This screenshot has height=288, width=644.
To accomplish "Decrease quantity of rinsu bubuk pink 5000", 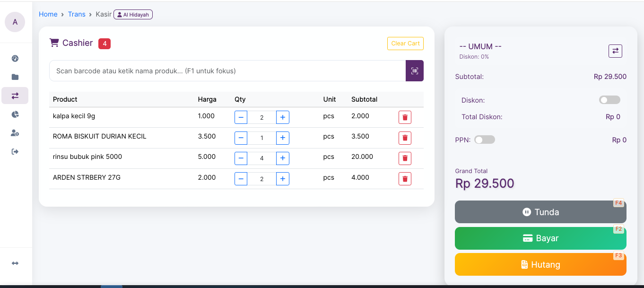I will pyautogui.click(x=241, y=158).
